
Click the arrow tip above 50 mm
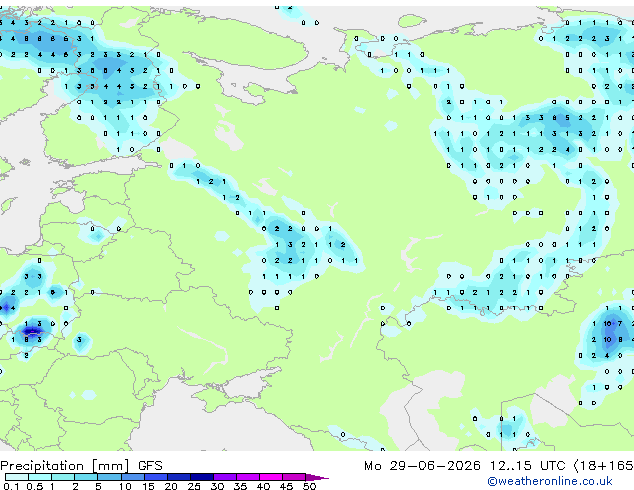317,477
